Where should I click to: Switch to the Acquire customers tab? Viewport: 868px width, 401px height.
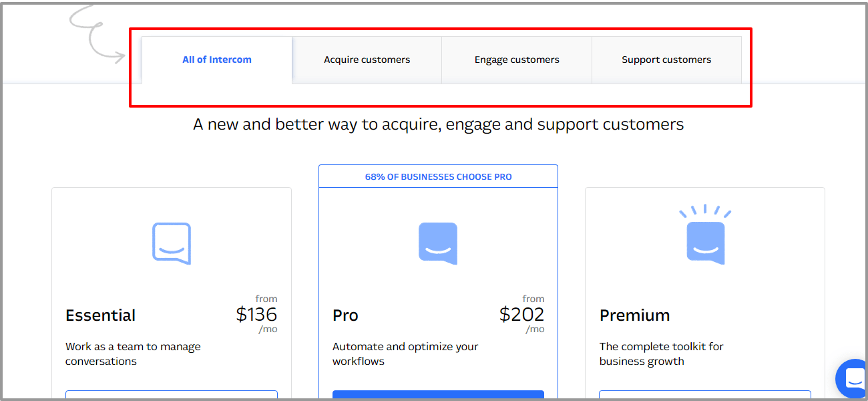click(x=367, y=59)
